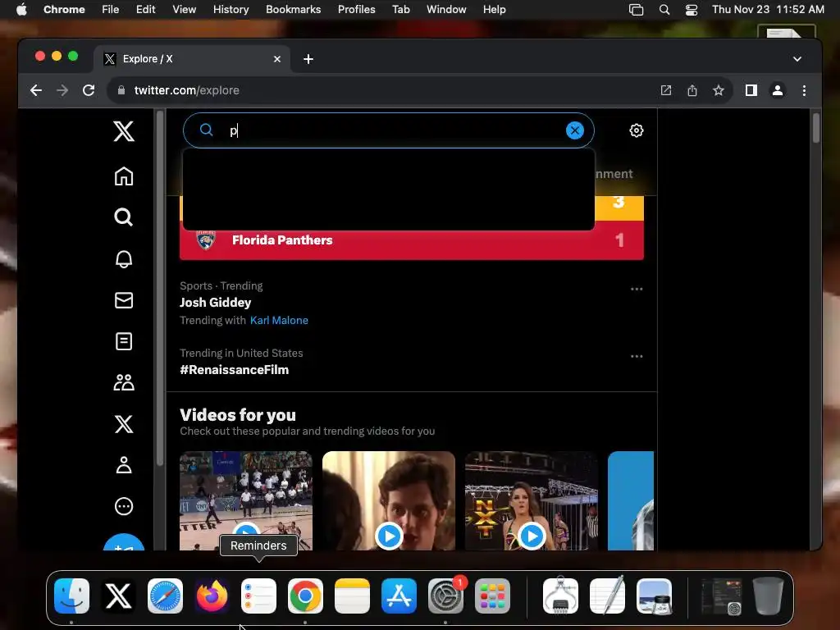
Task: Open Finder from the Dock
Action: point(72,596)
